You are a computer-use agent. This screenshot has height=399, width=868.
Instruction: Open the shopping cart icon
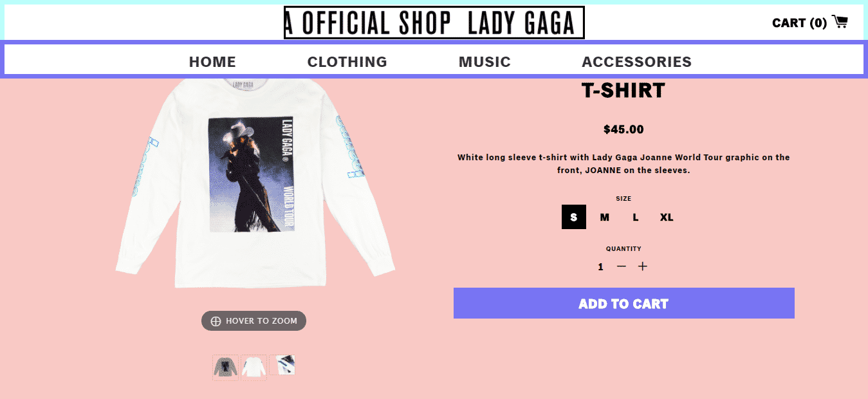tap(840, 22)
